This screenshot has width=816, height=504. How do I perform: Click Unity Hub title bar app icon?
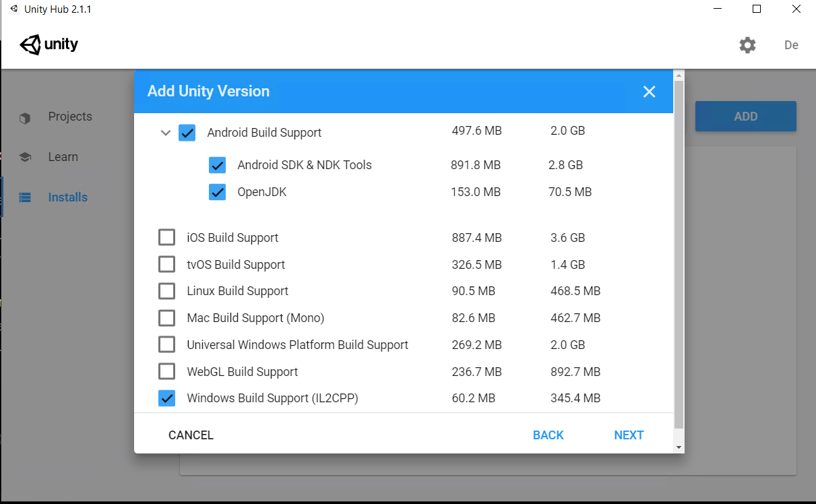[13, 9]
